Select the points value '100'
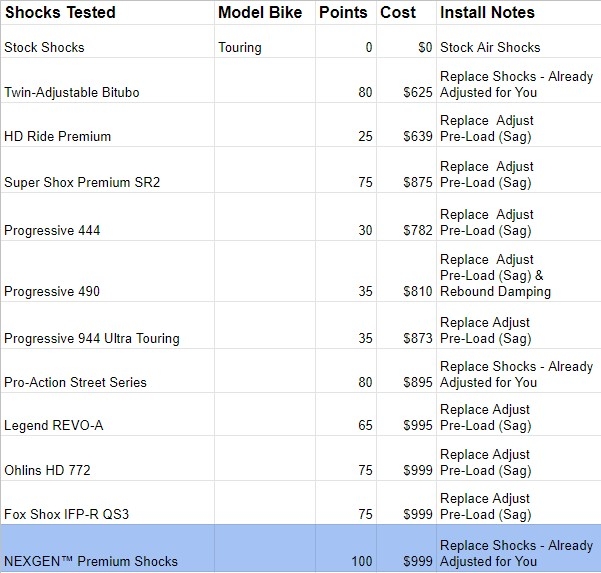The height and width of the screenshot is (573, 601). tap(346, 548)
